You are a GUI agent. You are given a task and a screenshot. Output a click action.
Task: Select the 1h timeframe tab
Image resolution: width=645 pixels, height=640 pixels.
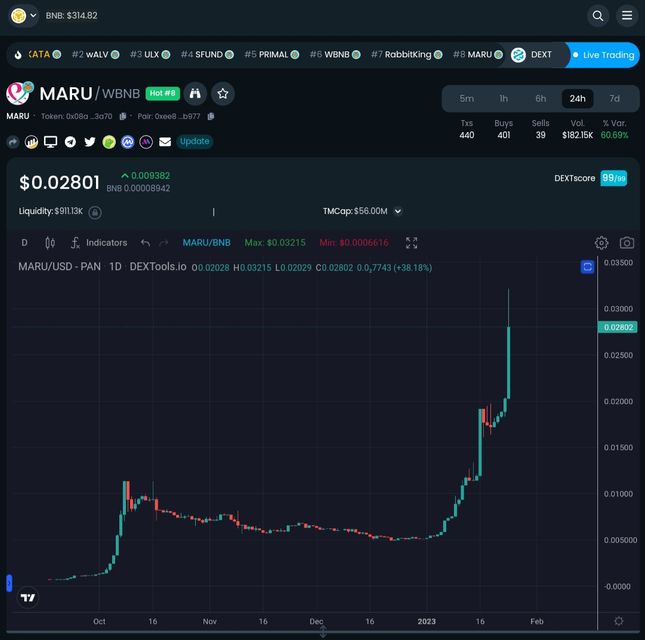coord(503,99)
